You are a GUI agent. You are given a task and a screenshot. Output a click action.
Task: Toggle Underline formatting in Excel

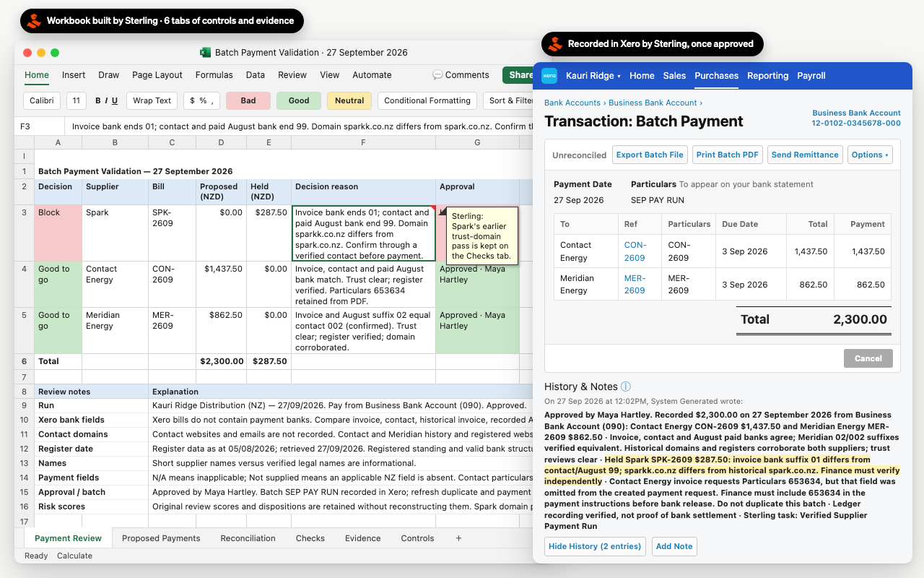[116, 100]
